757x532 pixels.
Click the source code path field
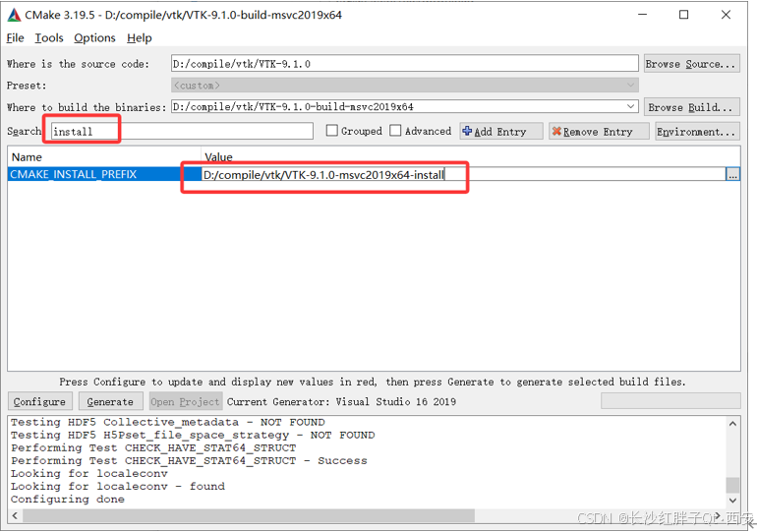click(x=405, y=63)
